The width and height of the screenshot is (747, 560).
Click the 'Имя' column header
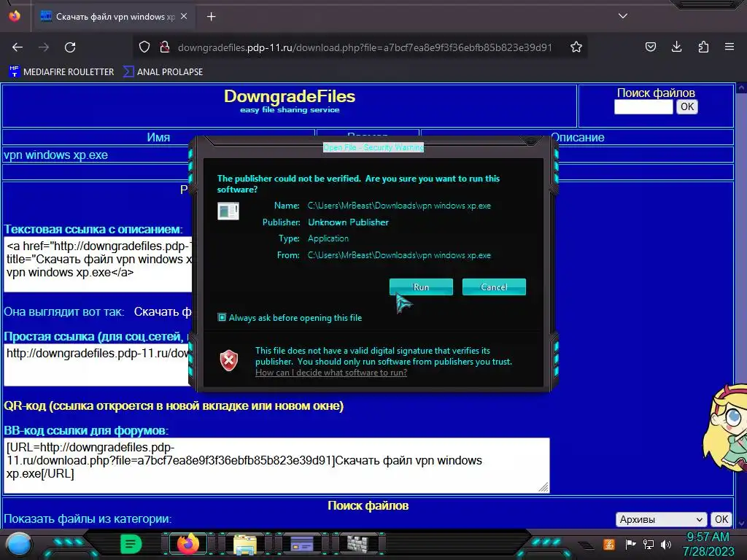(x=158, y=137)
